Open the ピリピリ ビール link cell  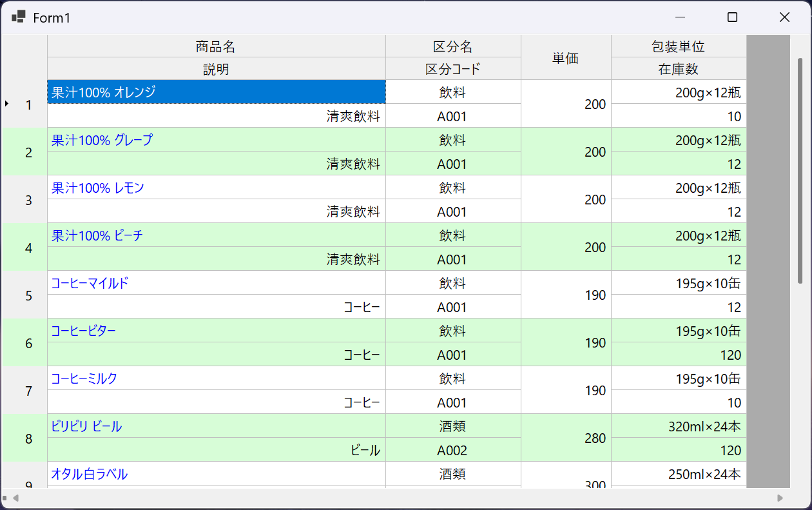(x=217, y=426)
